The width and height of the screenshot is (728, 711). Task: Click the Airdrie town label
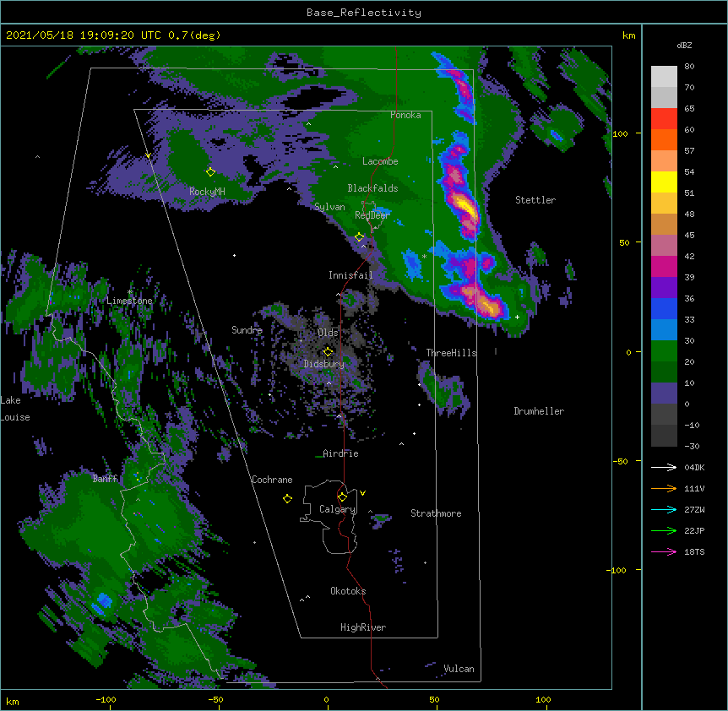point(341,453)
